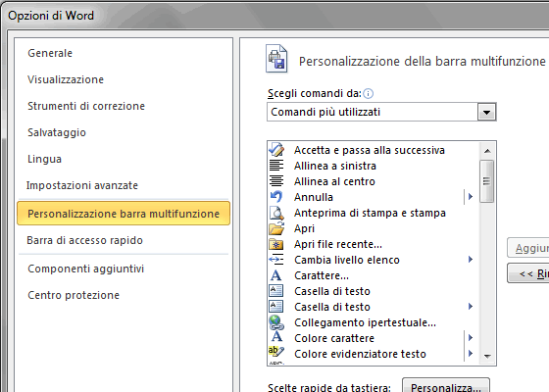The height and width of the screenshot is (392, 549).
Task: Select Personalizzazione barra multifunzione category
Action: 124,214
